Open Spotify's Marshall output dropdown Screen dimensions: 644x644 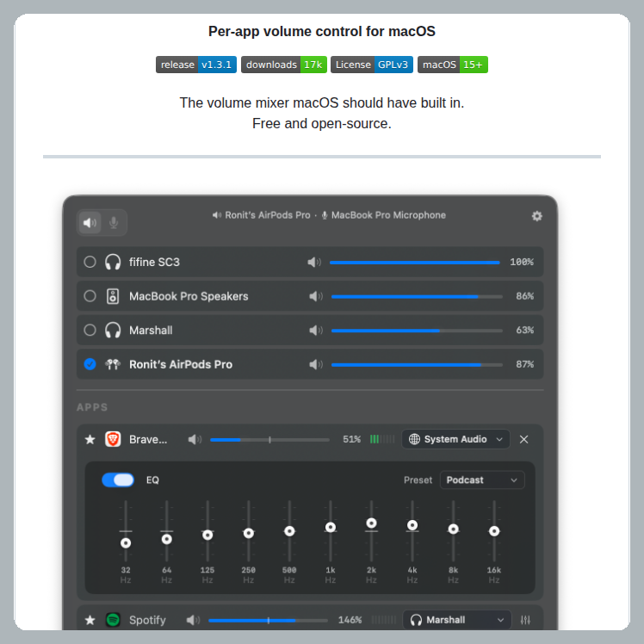coord(457,620)
